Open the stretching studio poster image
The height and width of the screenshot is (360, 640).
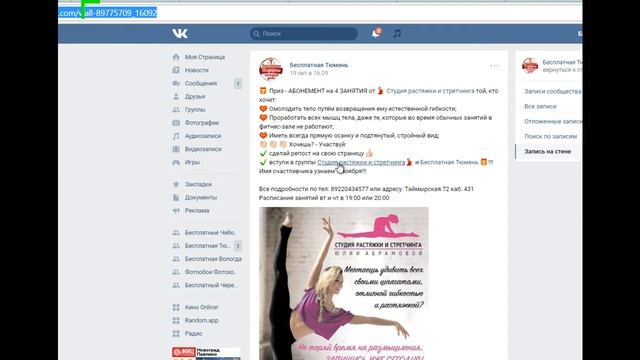[x=344, y=283]
